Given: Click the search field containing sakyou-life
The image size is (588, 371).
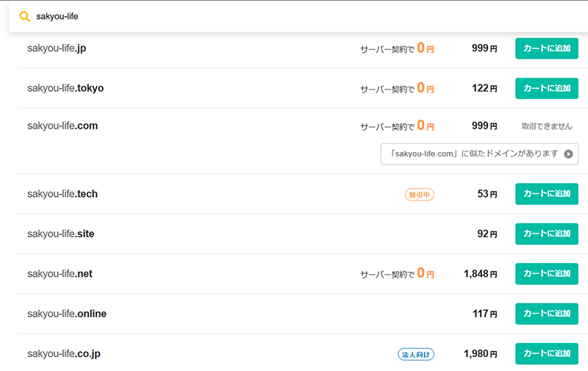Looking at the screenshot, I should pos(294,16).
